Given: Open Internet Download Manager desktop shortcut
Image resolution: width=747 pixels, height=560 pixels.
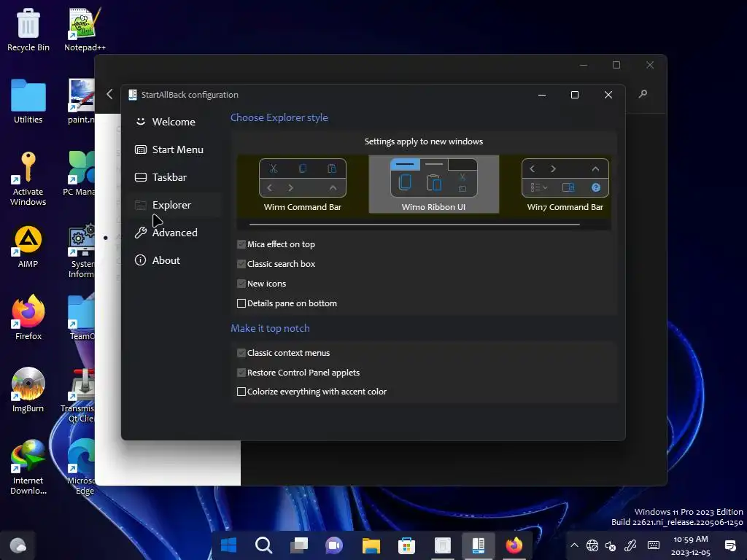Looking at the screenshot, I should [x=28, y=467].
